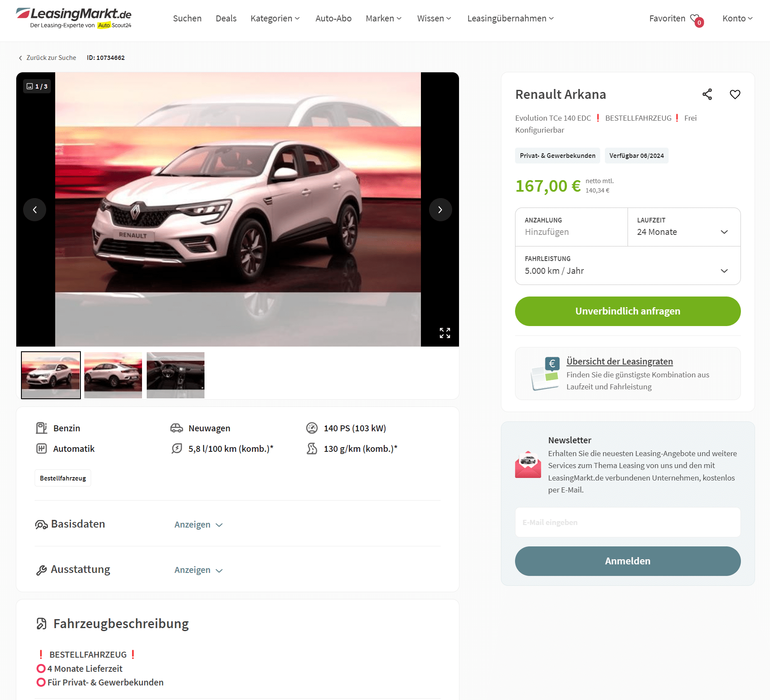
Task: Share this Renault Arkana offer
Action: pyautogui.click(x=707, y=95)
